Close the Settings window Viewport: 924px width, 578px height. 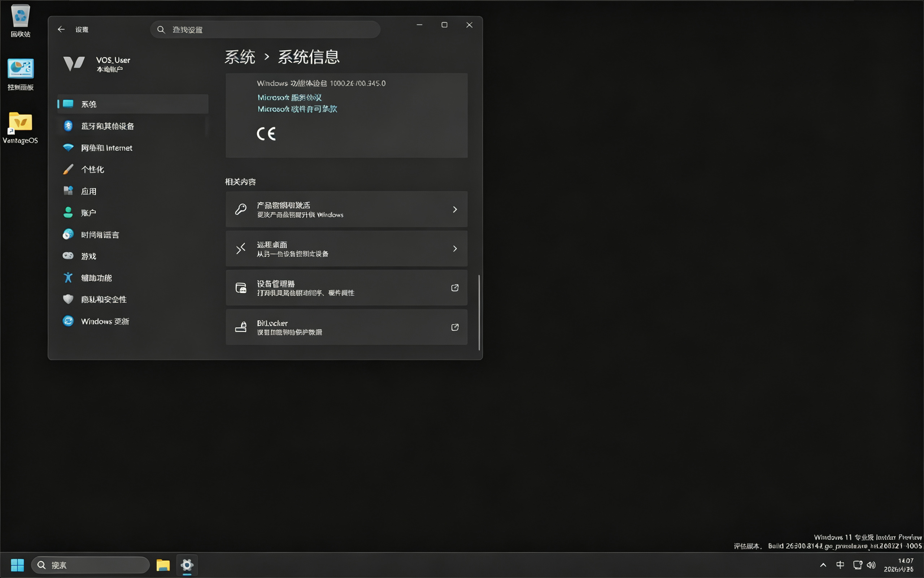pos(469,25)
